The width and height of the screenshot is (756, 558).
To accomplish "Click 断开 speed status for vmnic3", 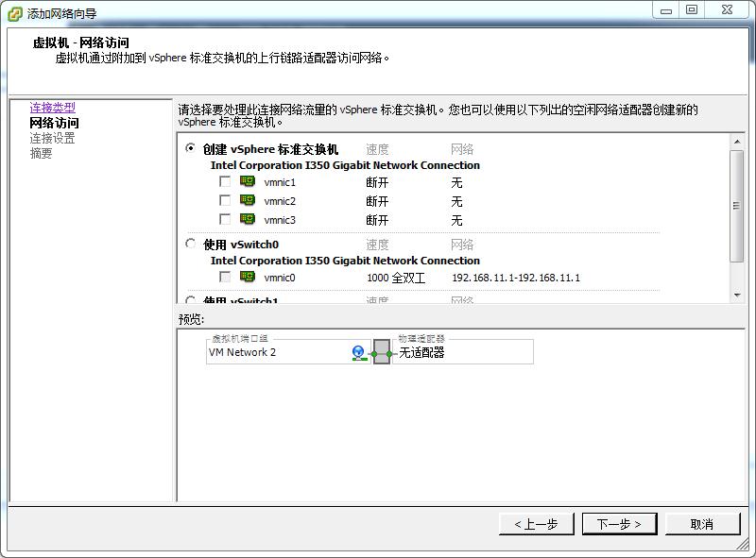I will [x=377, y=220].
